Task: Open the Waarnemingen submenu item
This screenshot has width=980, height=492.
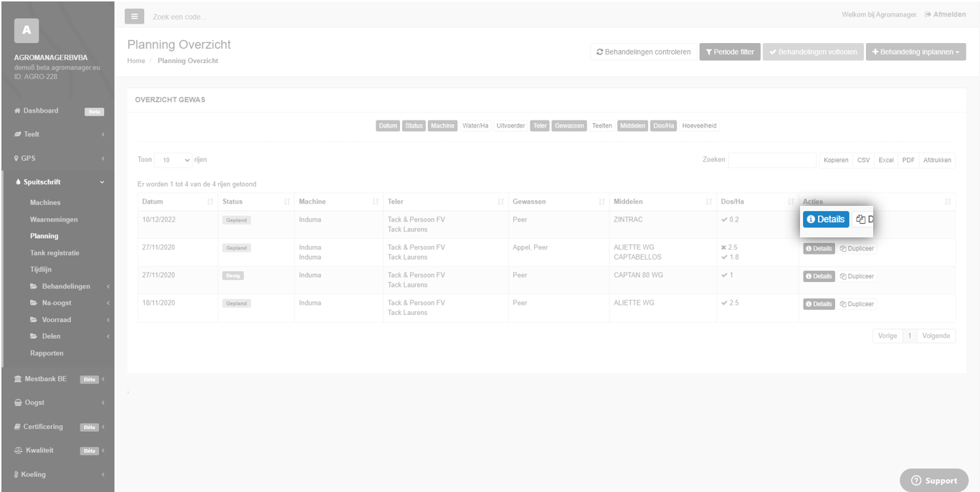Action: pos(54,219)
